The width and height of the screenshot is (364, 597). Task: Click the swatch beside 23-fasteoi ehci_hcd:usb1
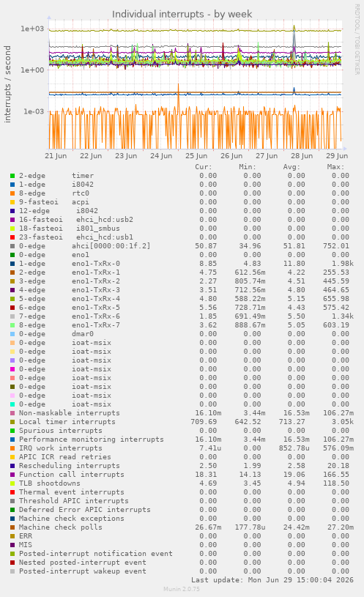click(12, 237)
